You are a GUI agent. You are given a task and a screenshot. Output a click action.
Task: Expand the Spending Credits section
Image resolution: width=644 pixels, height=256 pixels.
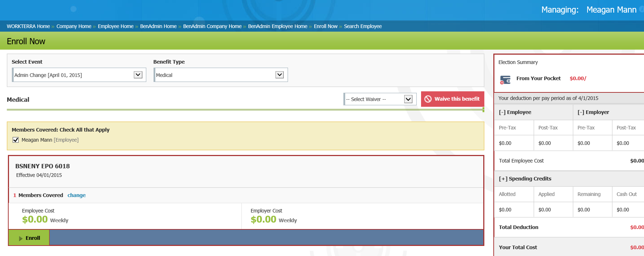point(503,179)
